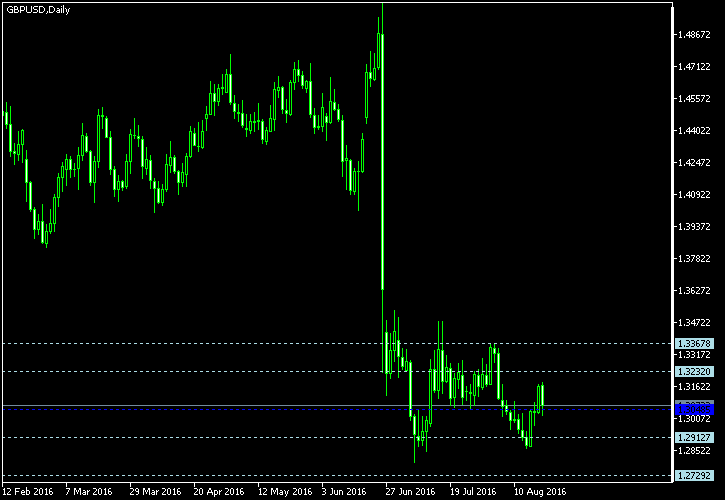The image size is (725, 500).
Task: Select the 1.37822 price axis label
Action: coord(694,258)
